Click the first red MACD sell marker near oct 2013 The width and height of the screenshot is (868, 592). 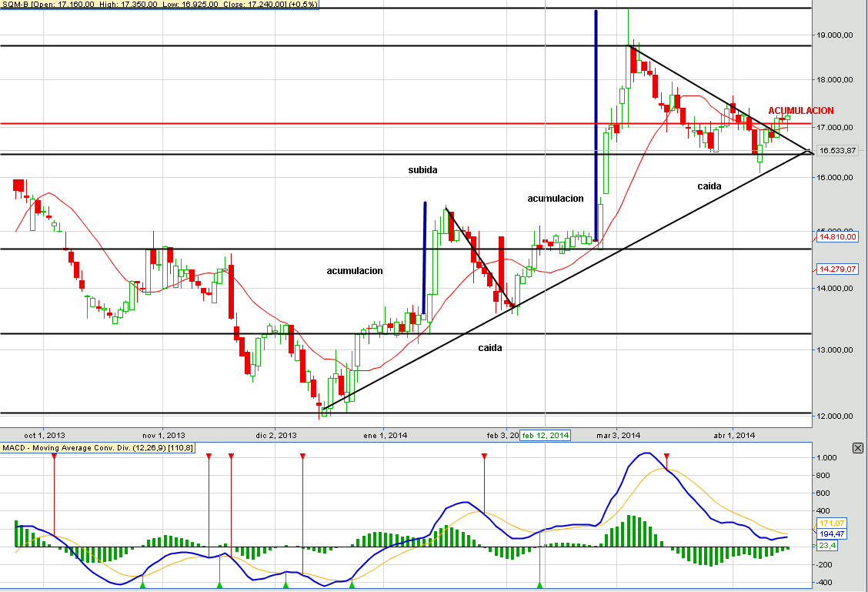(x=54, y=457)
